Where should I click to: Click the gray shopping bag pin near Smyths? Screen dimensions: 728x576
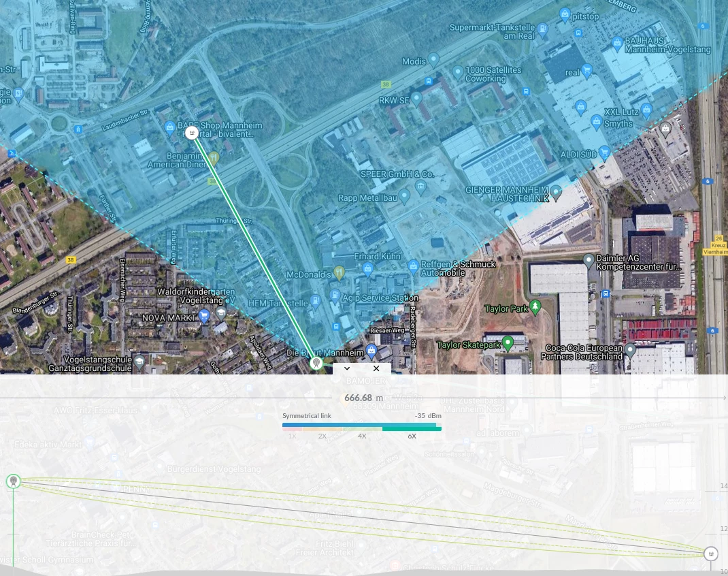coord(665,129)
